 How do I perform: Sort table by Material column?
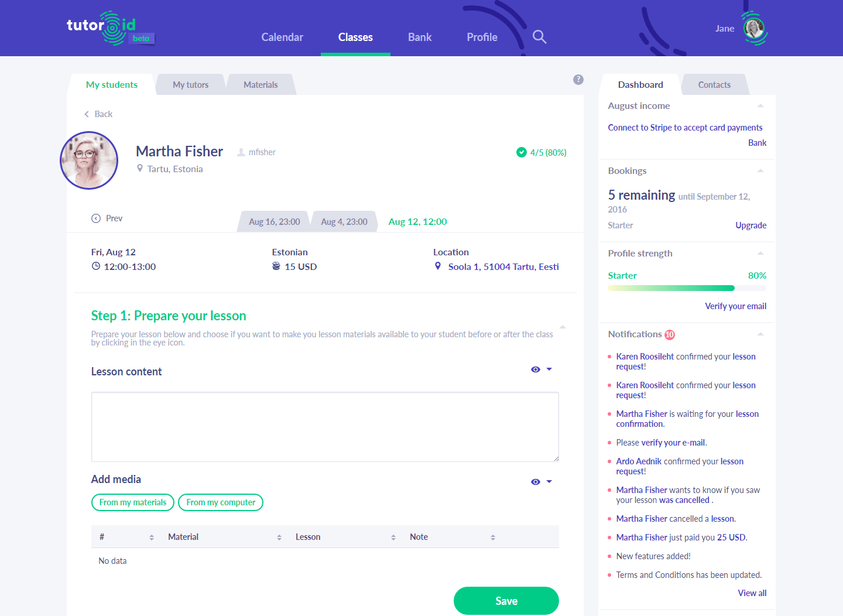pos(279,537)
